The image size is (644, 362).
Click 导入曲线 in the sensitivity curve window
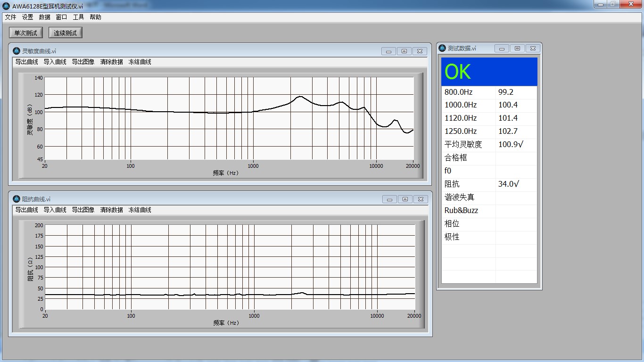pos(55,62)
